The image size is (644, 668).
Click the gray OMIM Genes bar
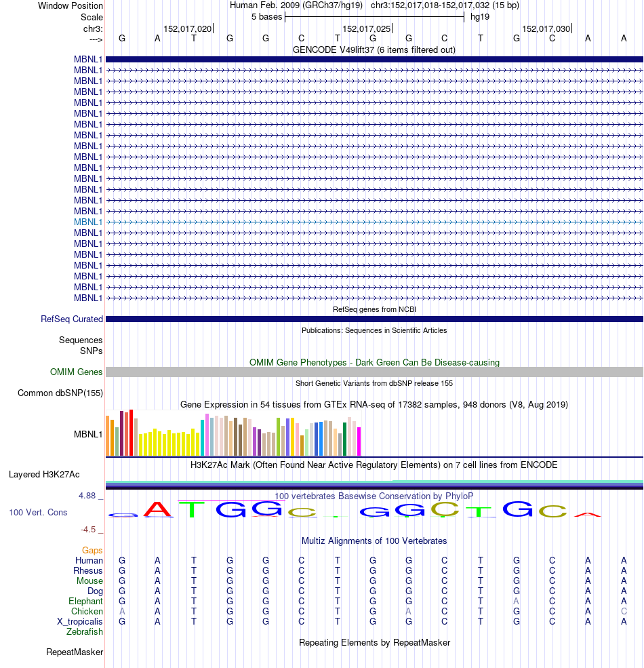pos(374,372)
